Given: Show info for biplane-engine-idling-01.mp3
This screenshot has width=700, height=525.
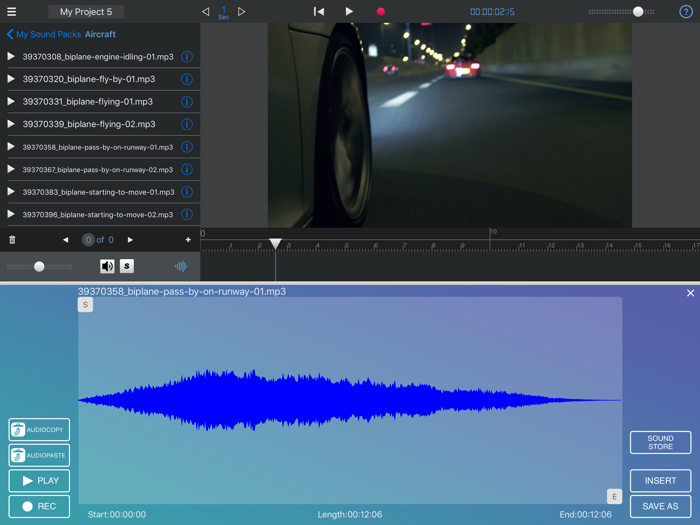Looking at the screenshot, I should click(x=187, y=57).
